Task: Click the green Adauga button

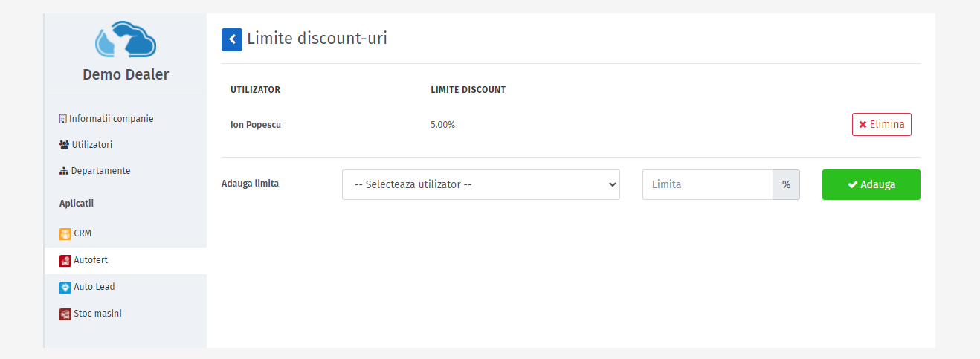Action: coord(871,184)
